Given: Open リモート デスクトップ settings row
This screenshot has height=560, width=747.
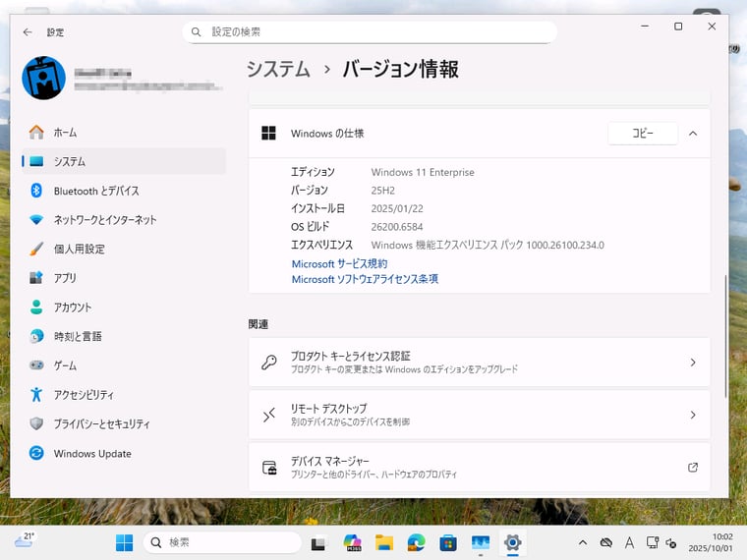Looking at the screenshot, I should (479, 415).
